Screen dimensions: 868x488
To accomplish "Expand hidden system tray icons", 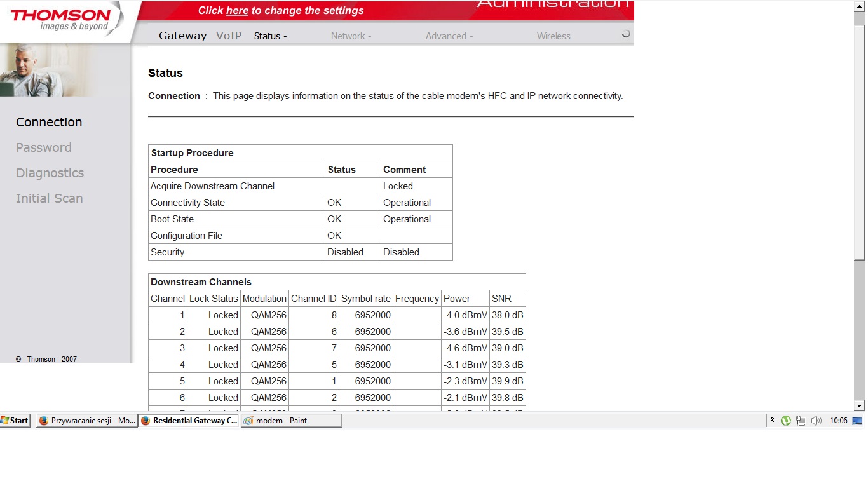I will (773, 421).
